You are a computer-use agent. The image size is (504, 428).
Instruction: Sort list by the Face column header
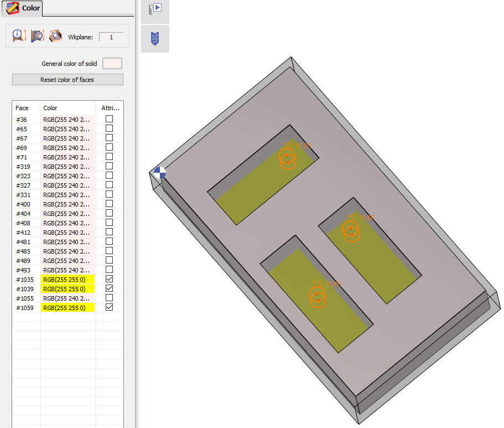click(x=22, y=108)
